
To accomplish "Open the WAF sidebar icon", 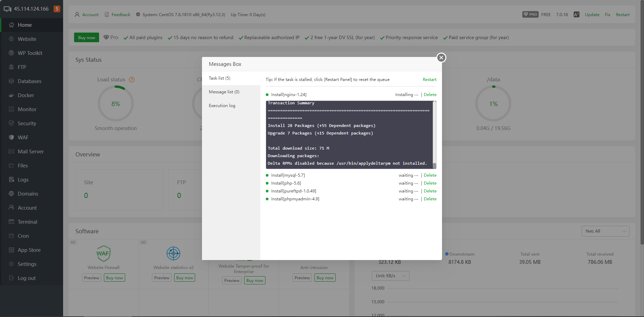I will [x=11, y=137].
